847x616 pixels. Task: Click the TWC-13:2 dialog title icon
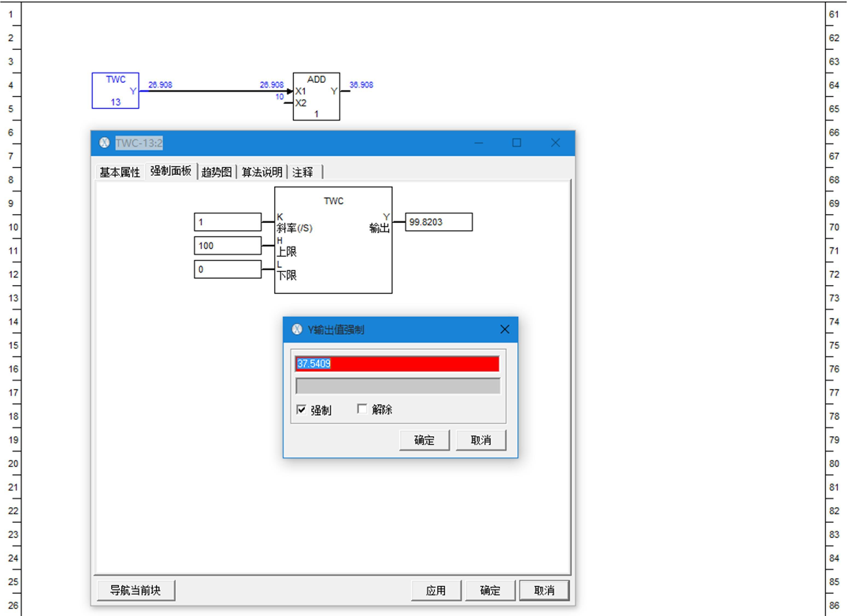(x=105, y=143)
